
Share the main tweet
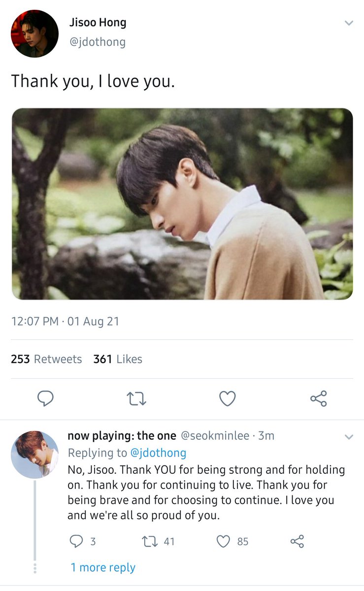pyautogui.click(x=319, y=398)
